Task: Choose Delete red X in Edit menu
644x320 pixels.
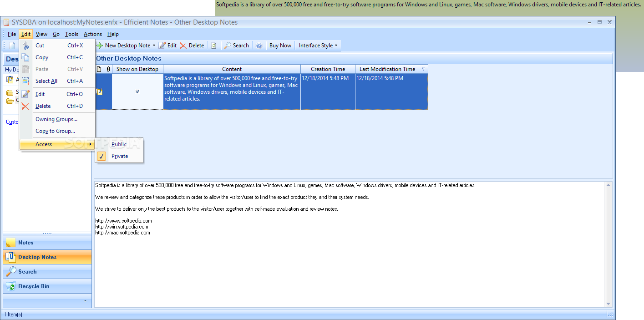Action: click(x=25, y=106)
